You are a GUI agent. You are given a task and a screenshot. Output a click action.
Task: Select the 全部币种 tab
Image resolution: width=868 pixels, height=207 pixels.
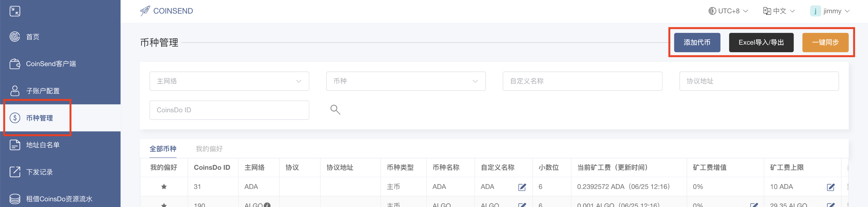[x=163, y=149]
